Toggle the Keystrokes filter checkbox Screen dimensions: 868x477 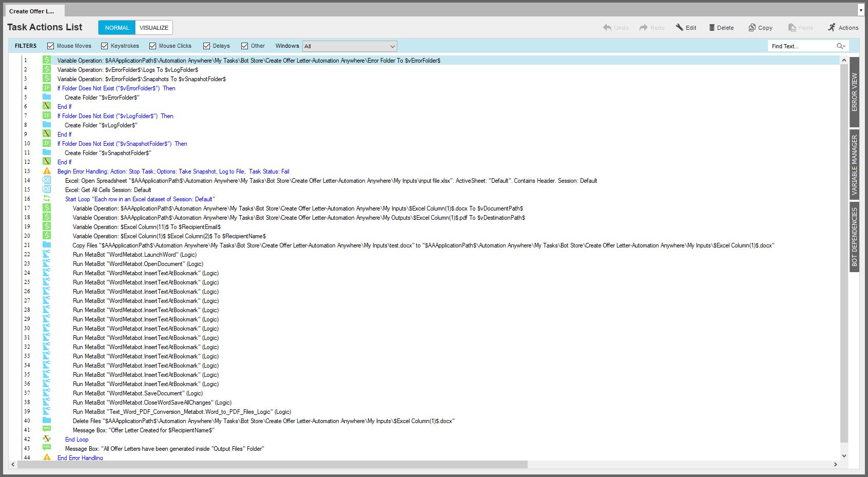(x=105, y=46)
